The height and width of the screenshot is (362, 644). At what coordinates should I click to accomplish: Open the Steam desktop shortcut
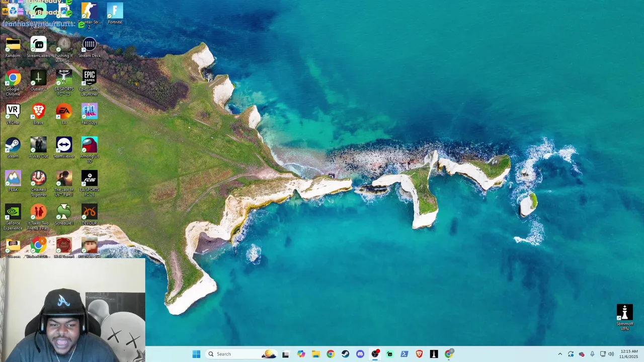pos(13,148)
